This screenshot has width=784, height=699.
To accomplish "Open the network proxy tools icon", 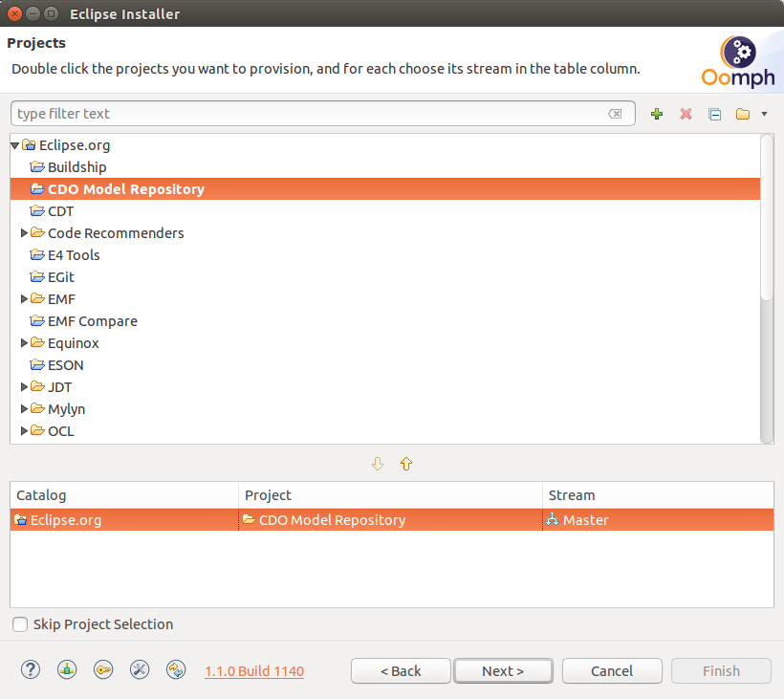I will pyautogui.click(x=140, y=669).
